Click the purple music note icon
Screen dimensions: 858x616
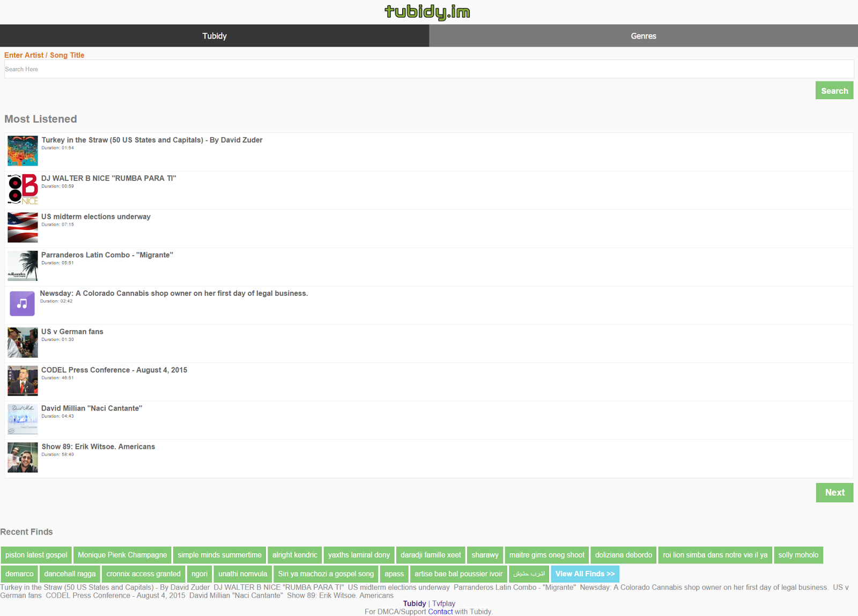(22, 303)
